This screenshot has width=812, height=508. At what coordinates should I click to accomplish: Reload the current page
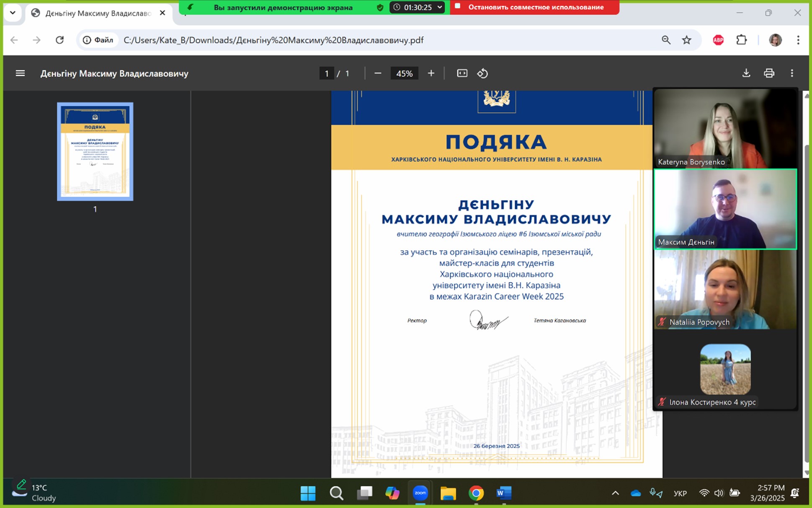(59, 40)
